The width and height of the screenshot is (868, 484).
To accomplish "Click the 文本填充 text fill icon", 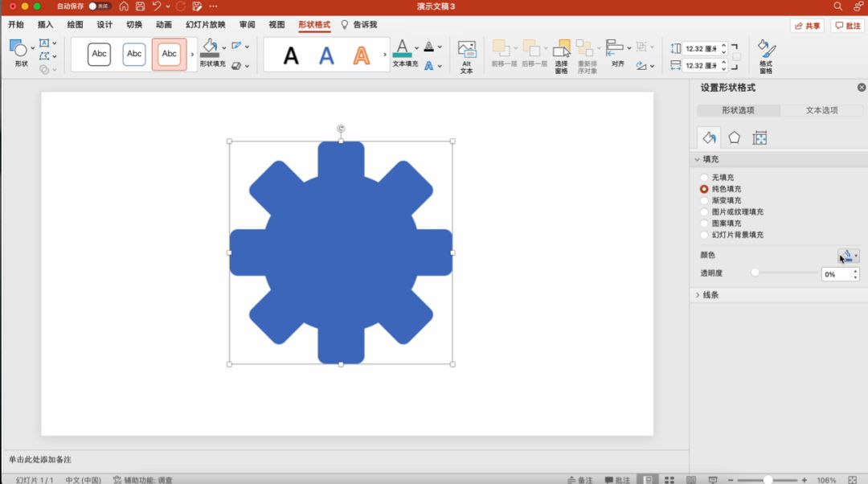I will coord(403,49).
